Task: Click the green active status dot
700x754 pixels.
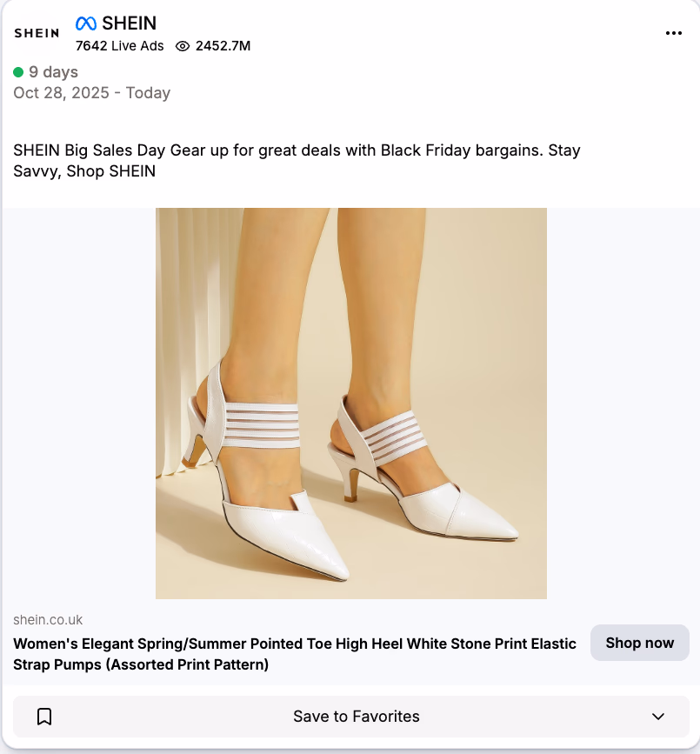Action: click(x=18, y=71)
